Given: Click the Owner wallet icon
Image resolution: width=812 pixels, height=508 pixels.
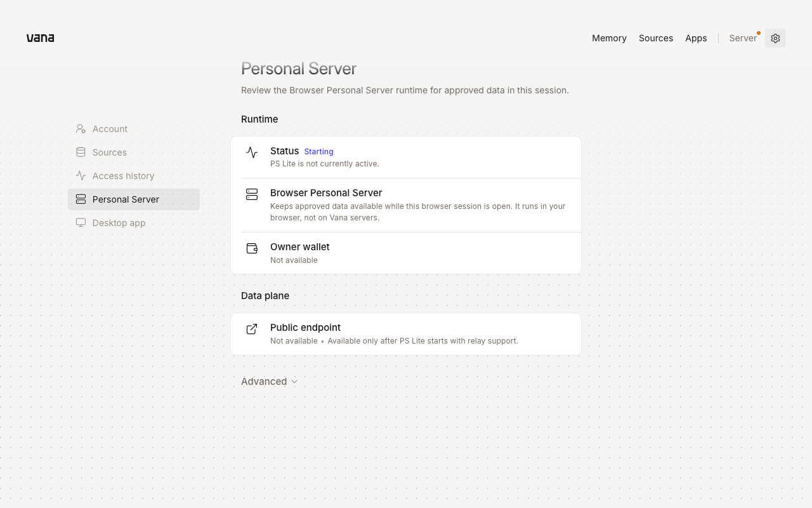Looking at the screenshot, I should coord(252,248).
